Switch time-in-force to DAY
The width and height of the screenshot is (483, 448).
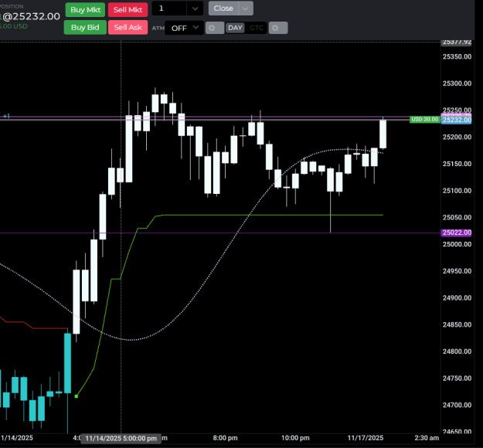pos(235,28)
